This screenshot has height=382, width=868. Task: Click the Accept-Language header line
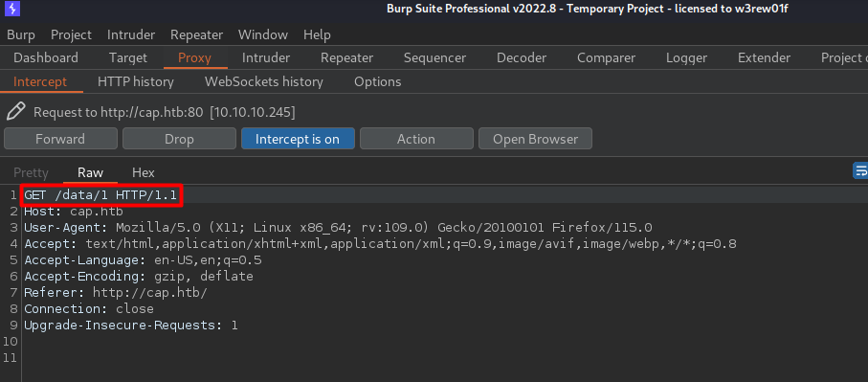click(143, 260)
